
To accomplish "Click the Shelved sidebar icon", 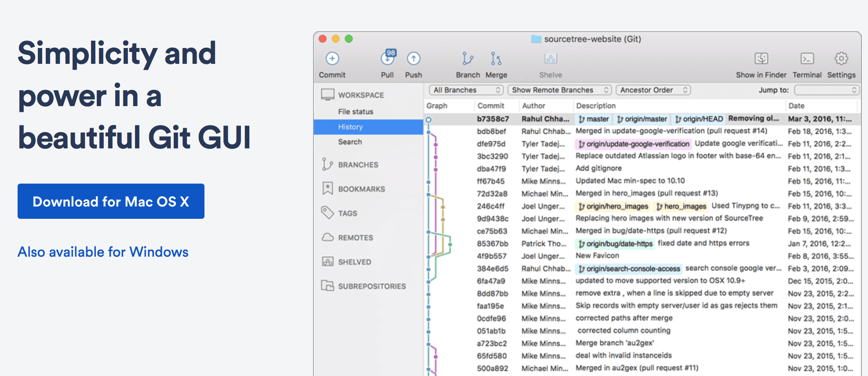I will pyautogui.click(x=328, y=262).
